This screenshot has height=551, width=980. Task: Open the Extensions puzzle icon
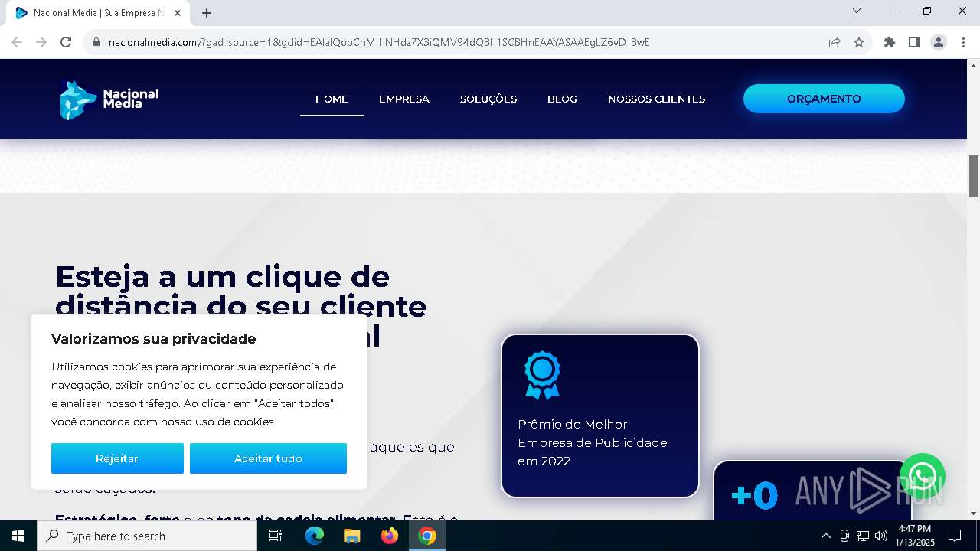(890, 42)
